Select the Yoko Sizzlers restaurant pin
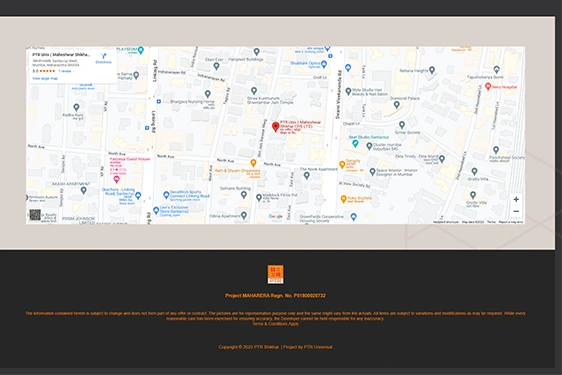 click(343, 199)
